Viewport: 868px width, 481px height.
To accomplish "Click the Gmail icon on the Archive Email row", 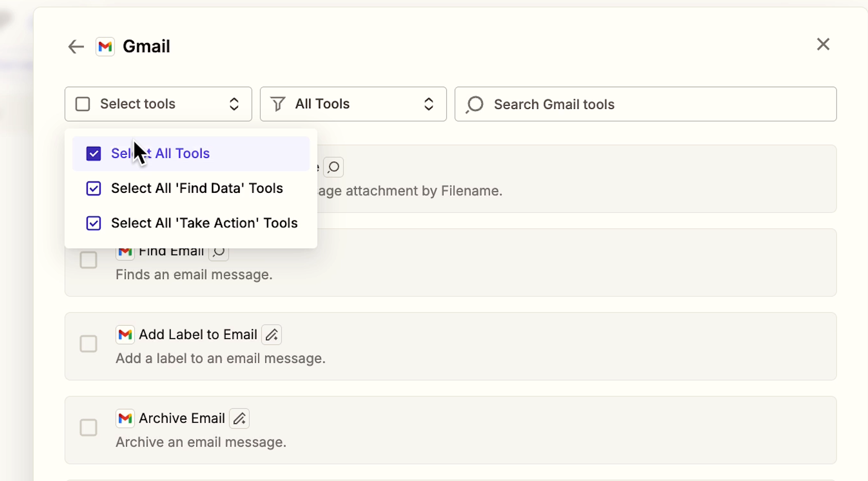I will pos(125,419).
